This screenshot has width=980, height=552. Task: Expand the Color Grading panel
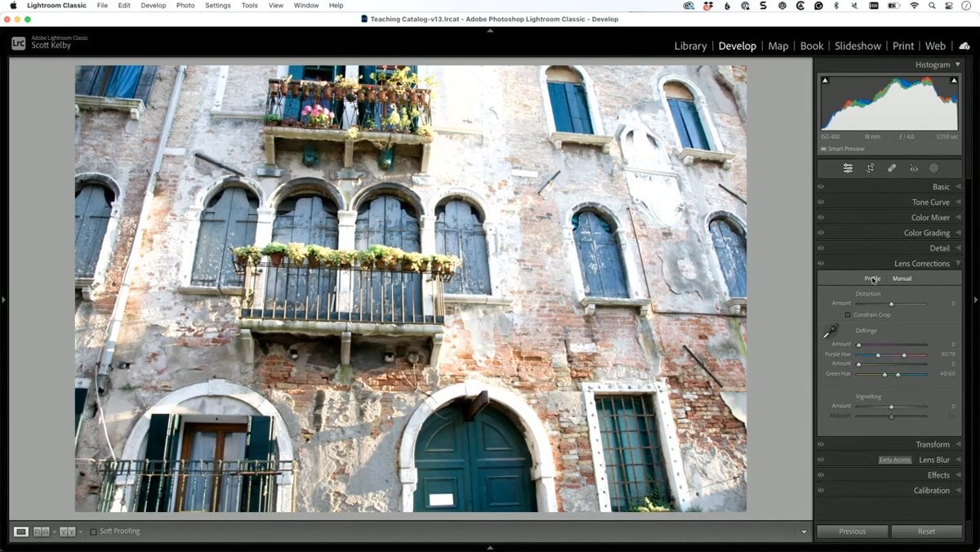point(958,233)
